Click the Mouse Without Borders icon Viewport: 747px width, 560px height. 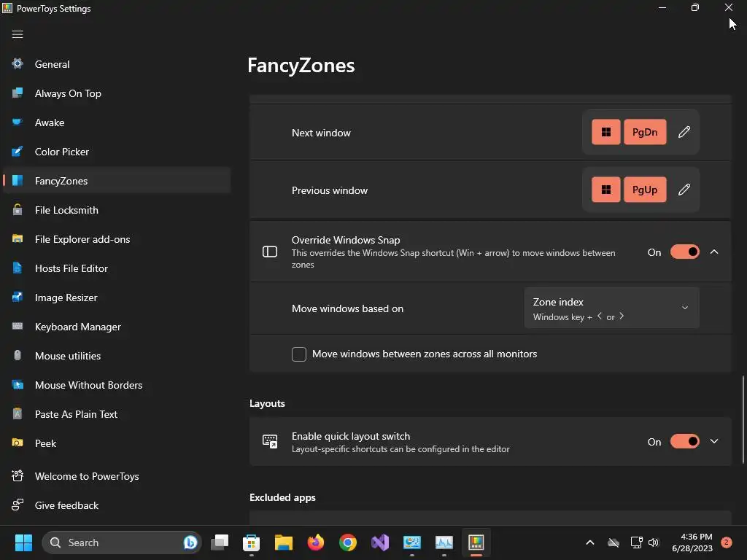18,385
